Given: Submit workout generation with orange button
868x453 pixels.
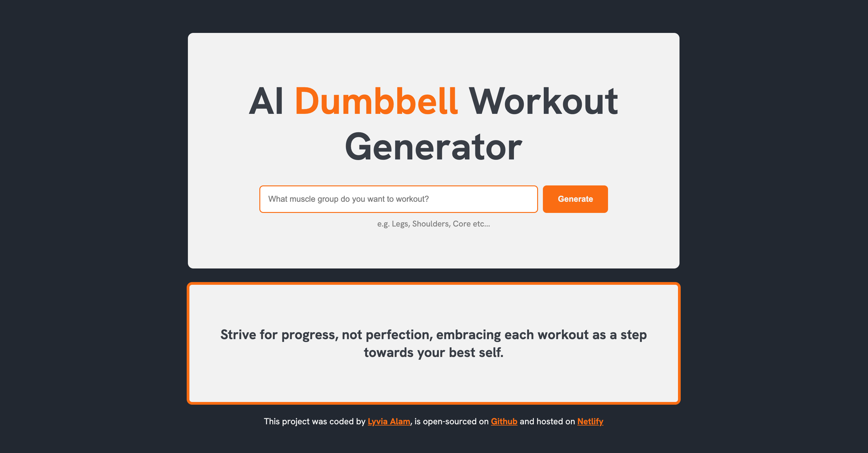Looking at the screenshot, I should click(x=575, y=199).
